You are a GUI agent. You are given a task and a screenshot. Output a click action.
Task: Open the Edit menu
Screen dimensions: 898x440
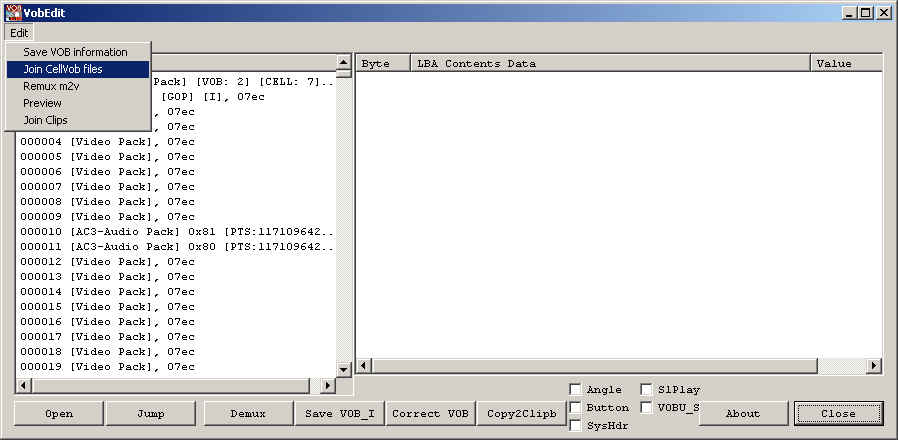[19, 33]
